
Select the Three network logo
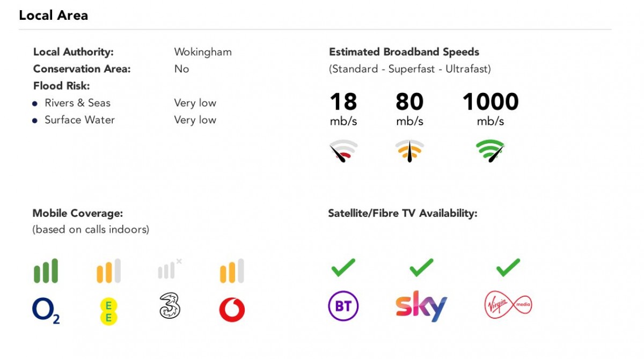coord(170,306)
